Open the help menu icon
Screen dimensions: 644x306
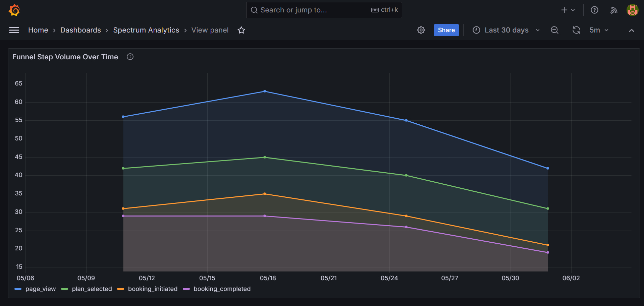[594, 10]
